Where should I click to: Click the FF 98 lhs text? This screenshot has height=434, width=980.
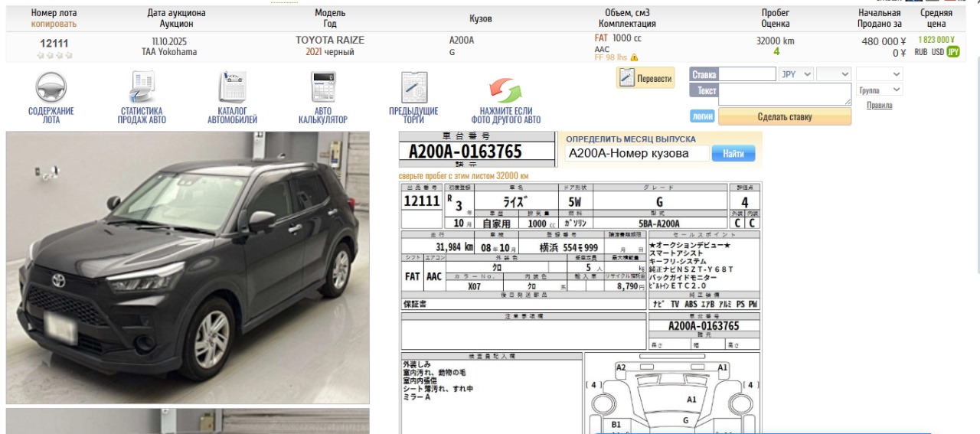coord(610,57)
